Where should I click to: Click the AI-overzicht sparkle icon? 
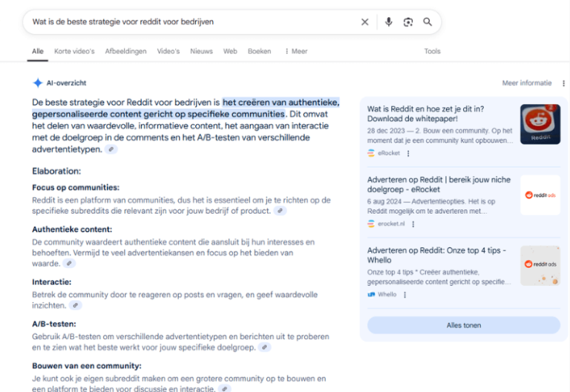(37, 83)
